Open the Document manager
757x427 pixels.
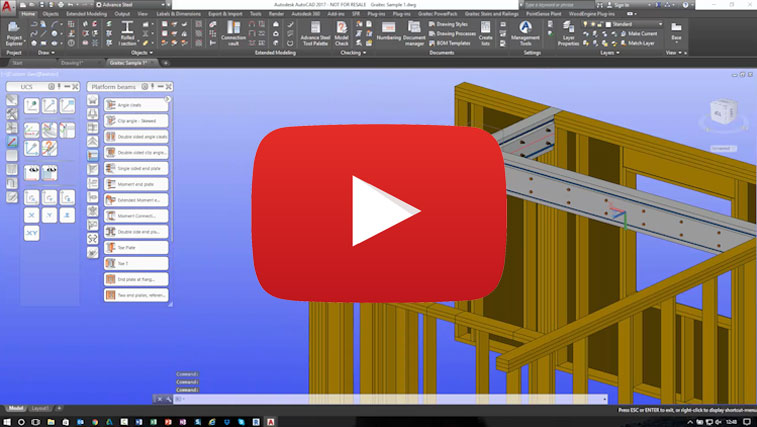tap(414, 33)
